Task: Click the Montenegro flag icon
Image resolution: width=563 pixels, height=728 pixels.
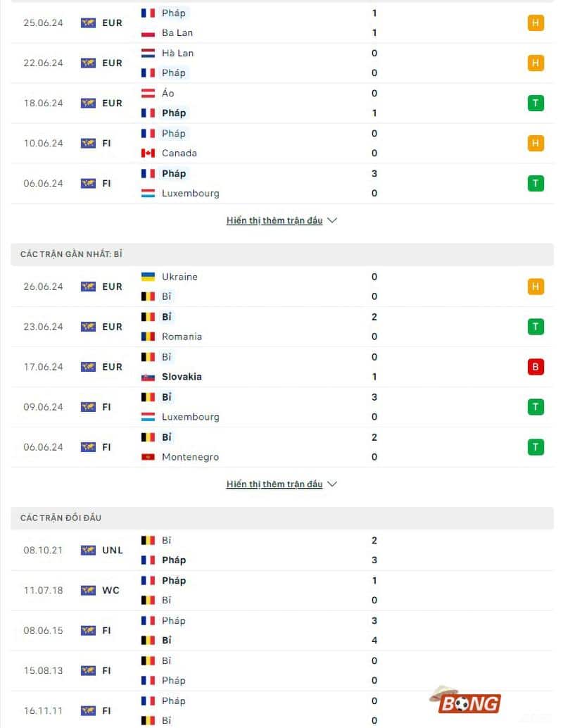Action: click(148, 457)
